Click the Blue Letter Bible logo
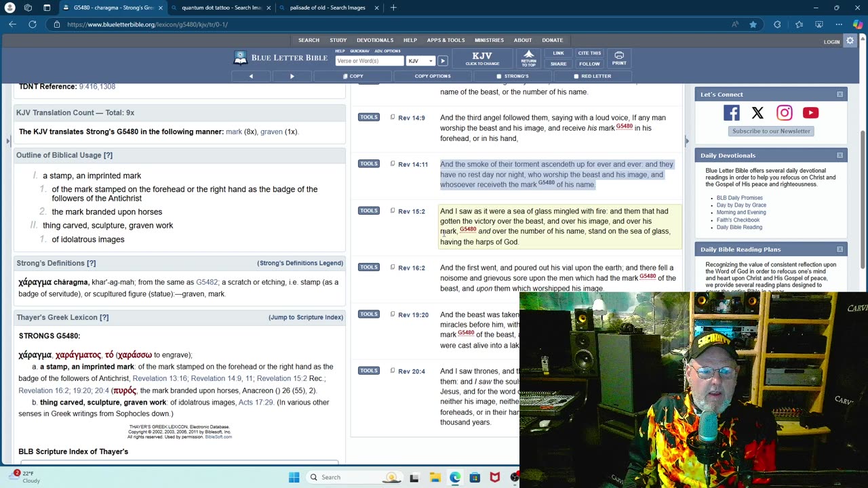This screenshot has height=488, width=868. [280, 58]
